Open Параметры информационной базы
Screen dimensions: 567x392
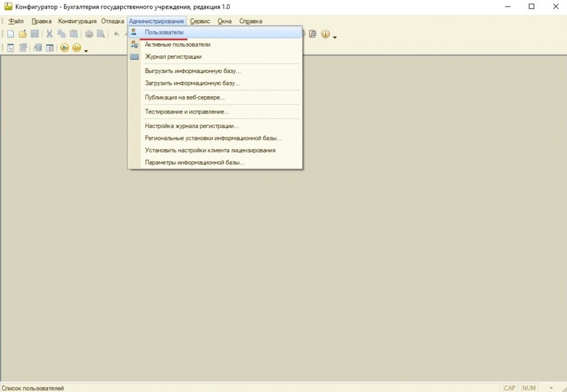215,162
